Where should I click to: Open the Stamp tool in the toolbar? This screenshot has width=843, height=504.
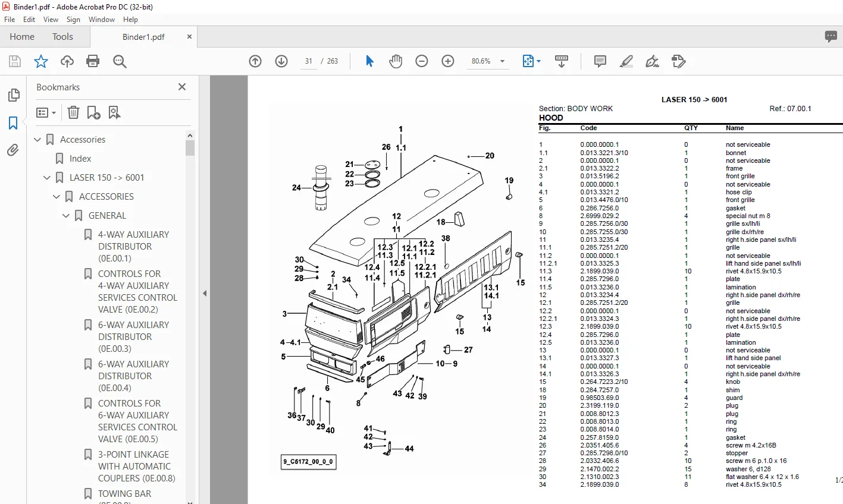pyautogui.click(x=678, y=61)
